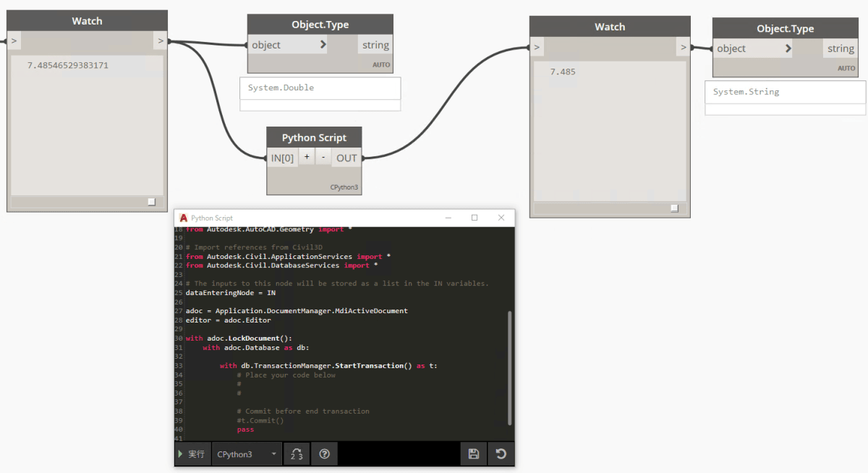Image resolution: width=868 pixels, height=473 pixels.
Task: Click the Python Script node title
Action: tap(314, 137)
